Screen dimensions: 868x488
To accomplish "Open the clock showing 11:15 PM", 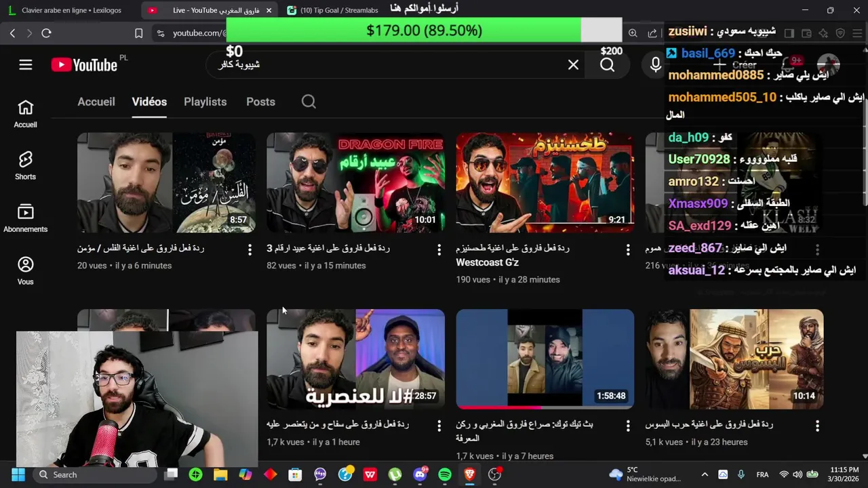I will (844, 474).
